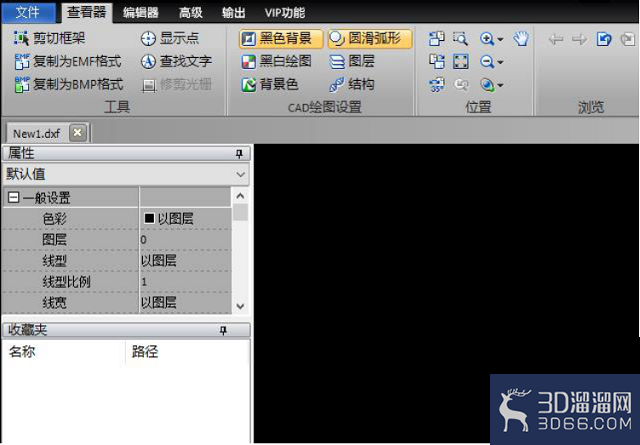Choose the 背景色 background color option
640x445 pixels.
pos(270,85)
